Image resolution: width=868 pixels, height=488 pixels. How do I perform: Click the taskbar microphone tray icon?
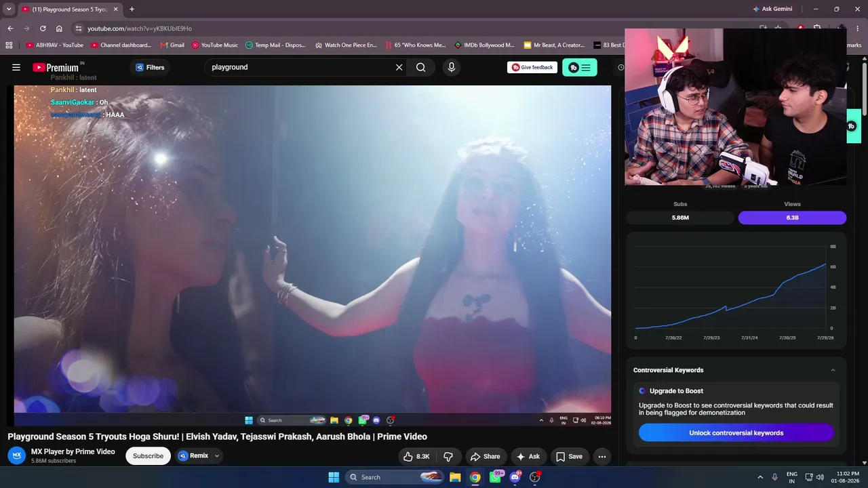coord(776,477)
